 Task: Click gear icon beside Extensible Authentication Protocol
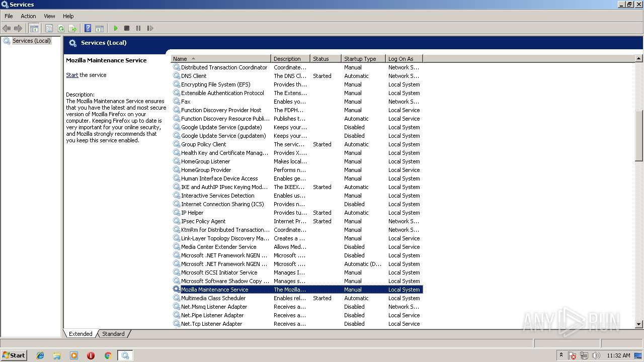pyautogui.click(x=177, y=93)
